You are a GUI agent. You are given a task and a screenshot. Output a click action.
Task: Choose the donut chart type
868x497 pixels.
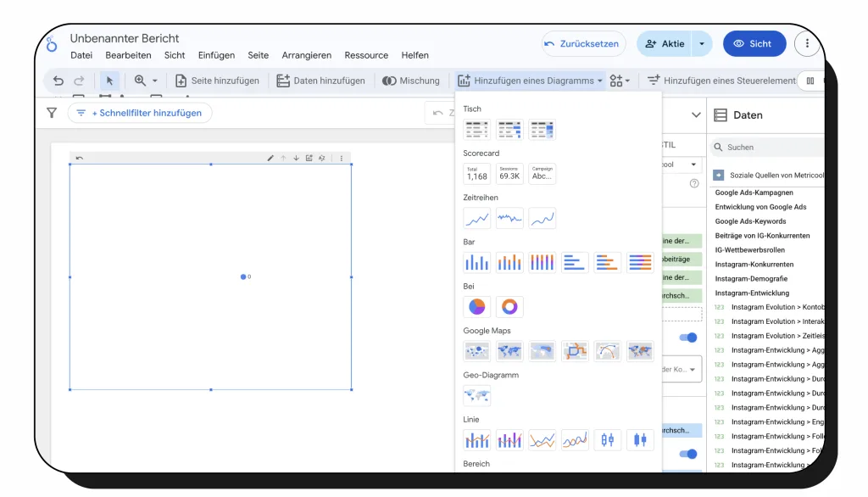click(x=509, y=306)
